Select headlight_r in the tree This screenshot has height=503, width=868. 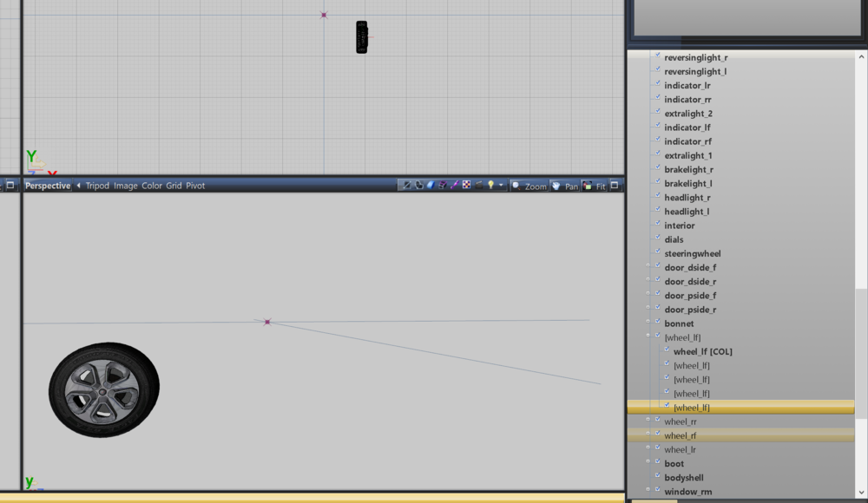[687, 198]
